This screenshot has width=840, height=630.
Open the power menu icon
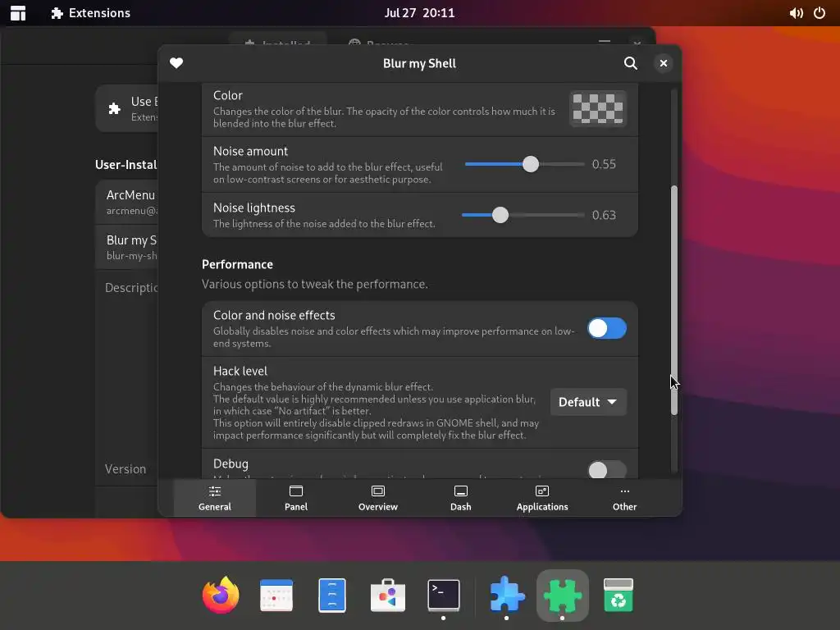(819, 13)
